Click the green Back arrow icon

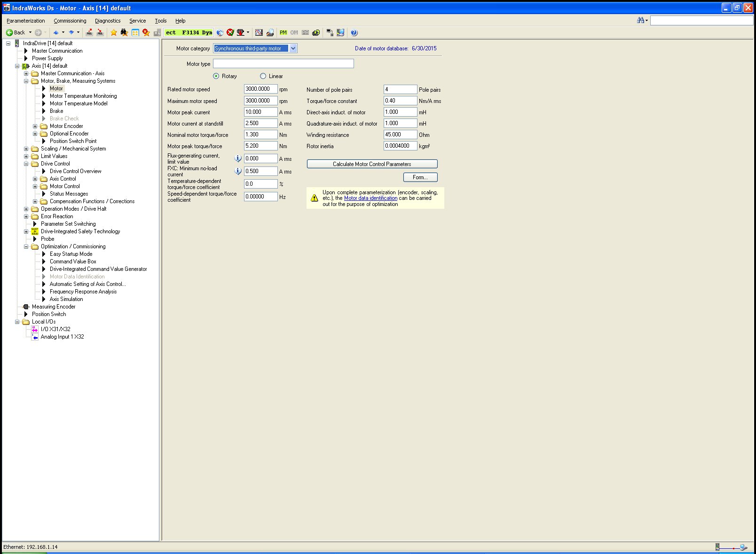click(9, 32)
